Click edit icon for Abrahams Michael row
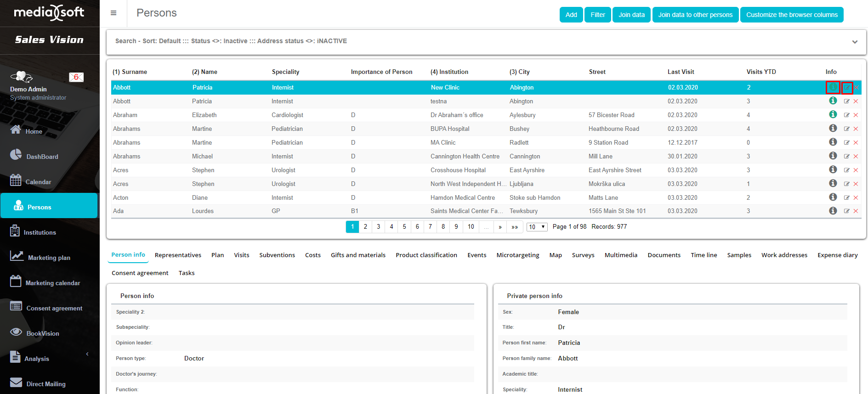The height and width of the screenshot is (394, 868). (x=846, y=156)
